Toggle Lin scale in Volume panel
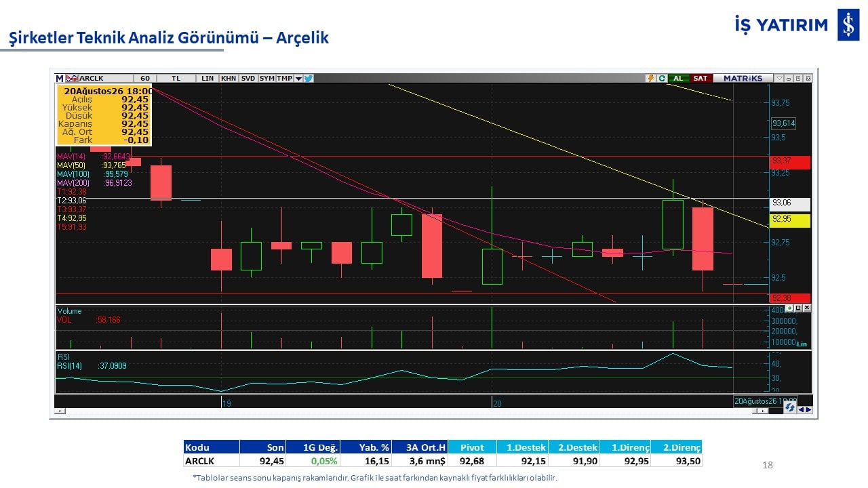The width and height of the screenshot is (868, 488). 802,344
